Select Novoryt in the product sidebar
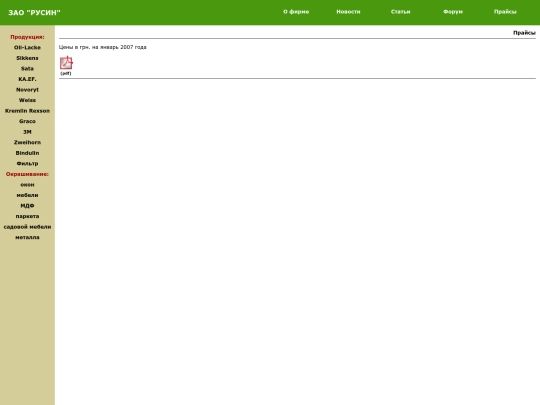The image size is (540, 405). [27, 90]
